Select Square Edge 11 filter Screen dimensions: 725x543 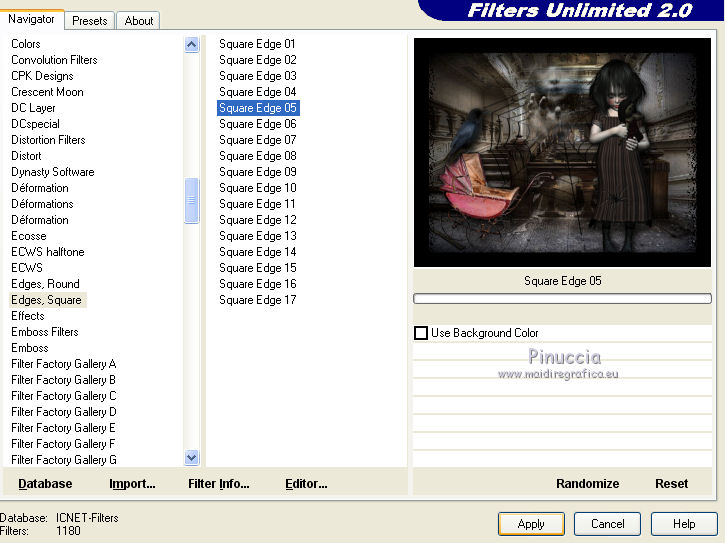(258, 204)
